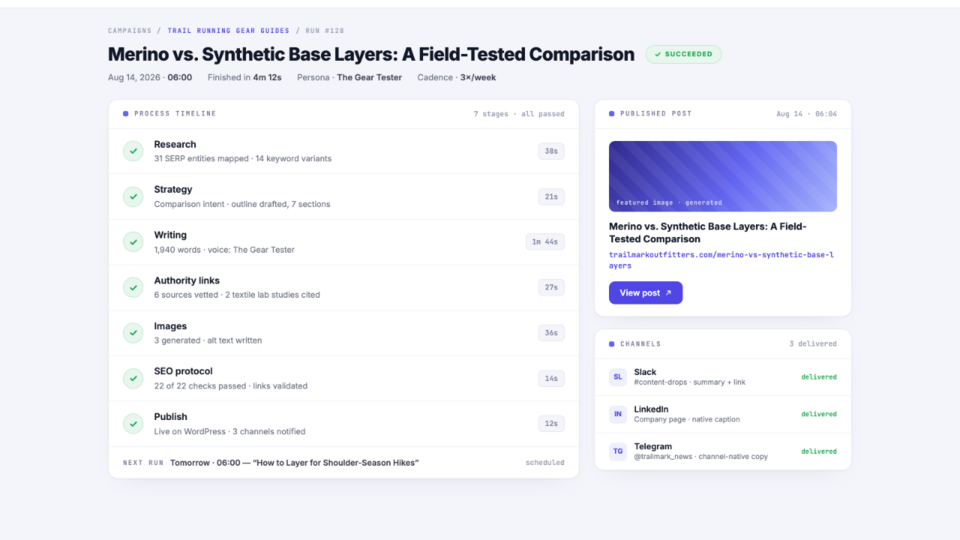Click the Writing 1m 44s duration badge
960x540 pixels.
click(x=545, y=242)
